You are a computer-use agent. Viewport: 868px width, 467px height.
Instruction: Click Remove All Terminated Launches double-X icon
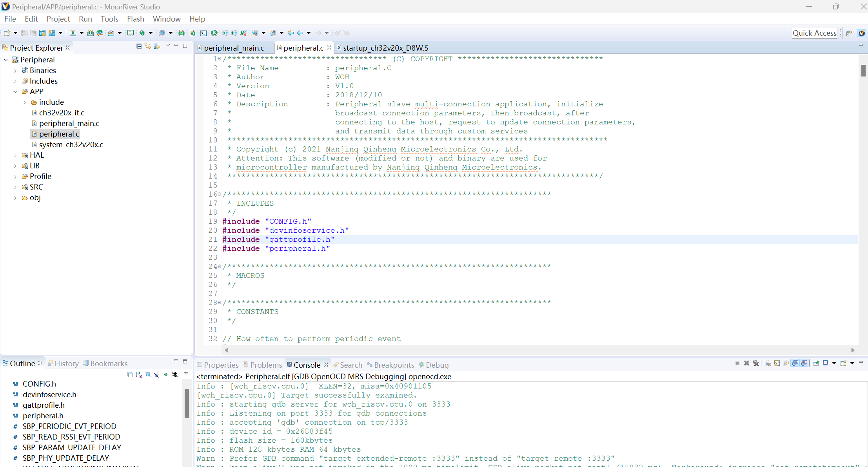tap(755, 363)
